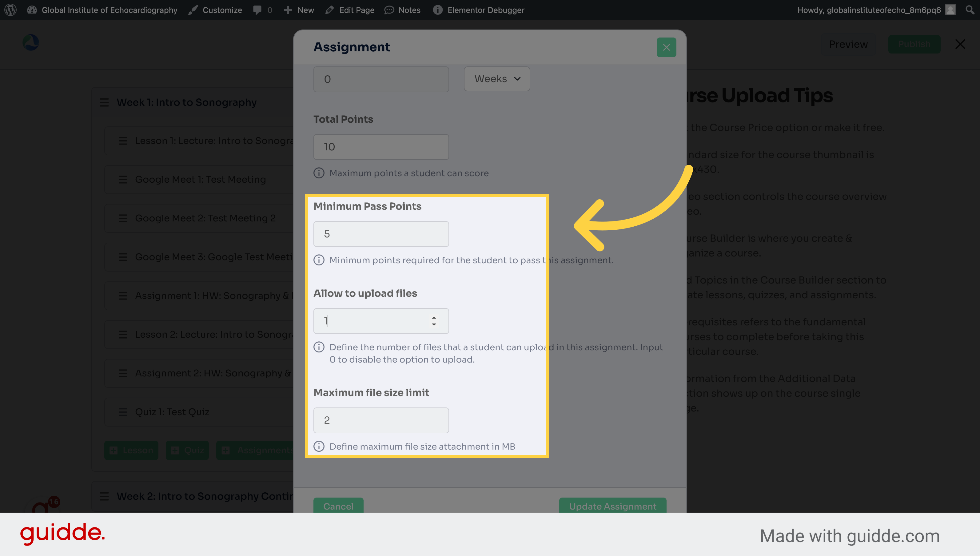Click info icon beside Maximum points hint
The width and height of the screenshot is (980, 556).
click(319, 173)
